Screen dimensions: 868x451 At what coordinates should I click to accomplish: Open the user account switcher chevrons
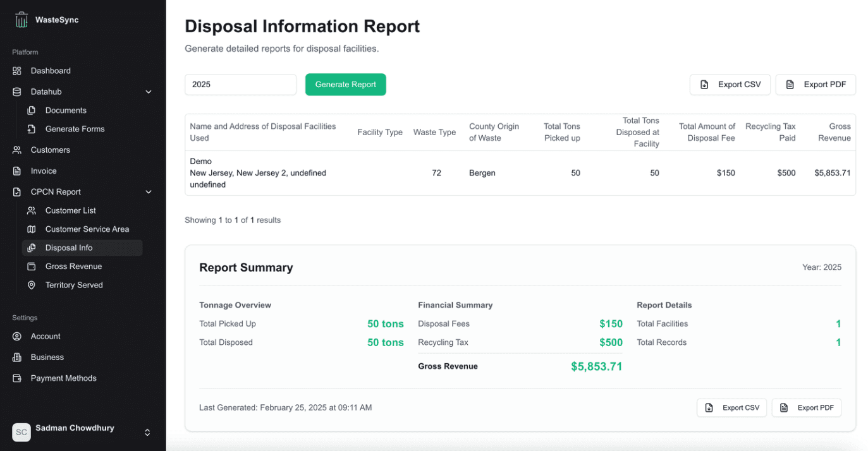(147, 432)
